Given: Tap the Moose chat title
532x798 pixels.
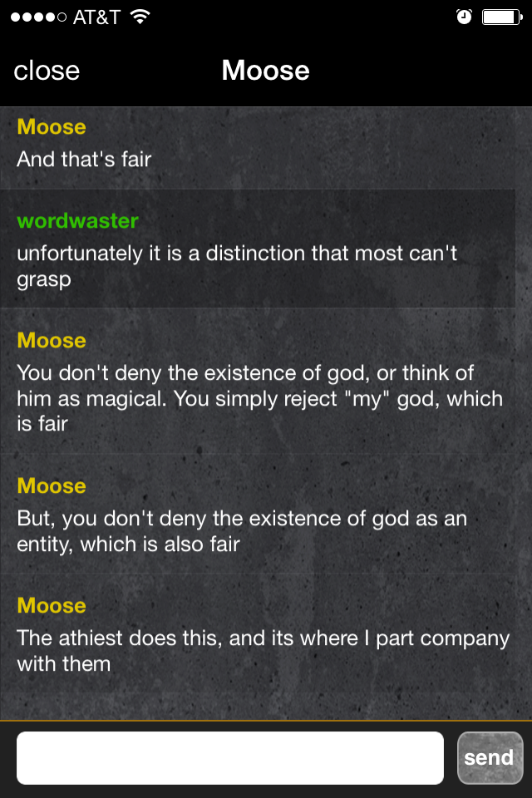Looking at the screenshot, I should pos(265,70).
